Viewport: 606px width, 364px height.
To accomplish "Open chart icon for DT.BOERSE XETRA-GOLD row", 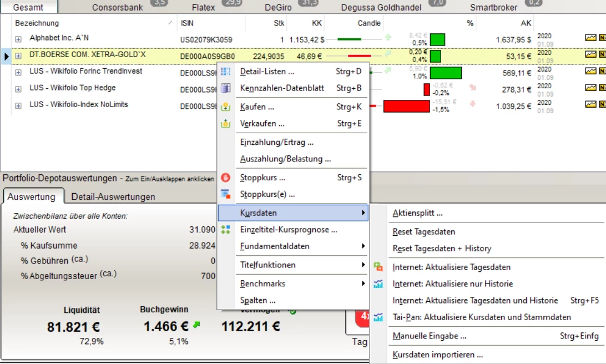I will 590,54.
